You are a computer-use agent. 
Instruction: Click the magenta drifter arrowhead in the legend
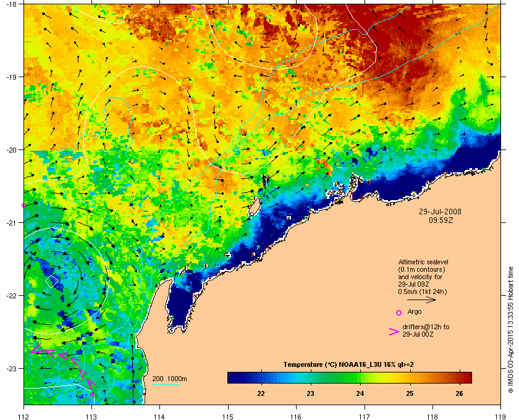click(394, 332)
